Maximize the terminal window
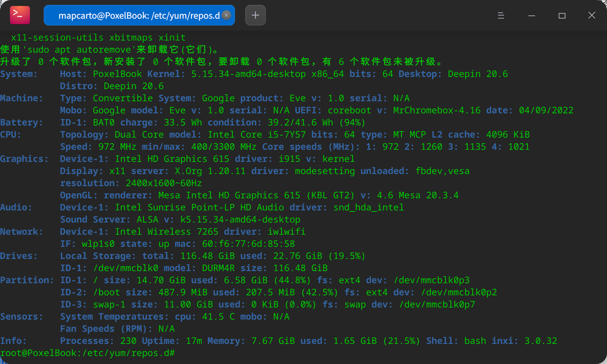 click(x=562, y=16)
